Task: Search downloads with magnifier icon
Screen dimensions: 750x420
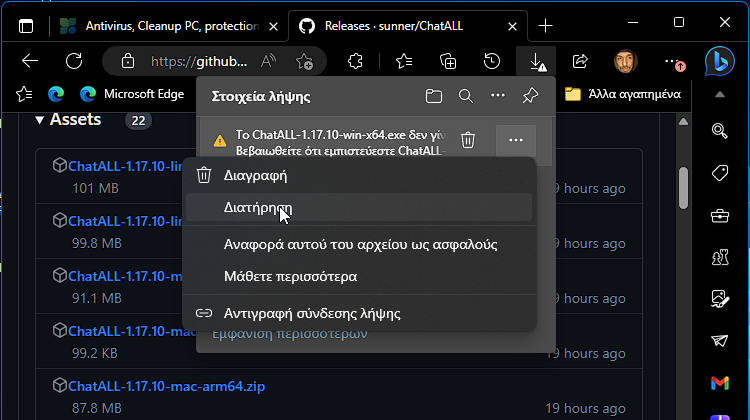Action: click(465, 96)
